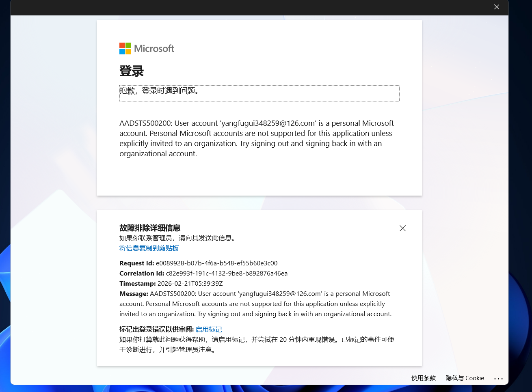This screenshot has height=392, width=532.
Task: Click the Correlation Id value c82e993f-191c-4132-9be8-b892876a46ea
Action: point(227,273)
